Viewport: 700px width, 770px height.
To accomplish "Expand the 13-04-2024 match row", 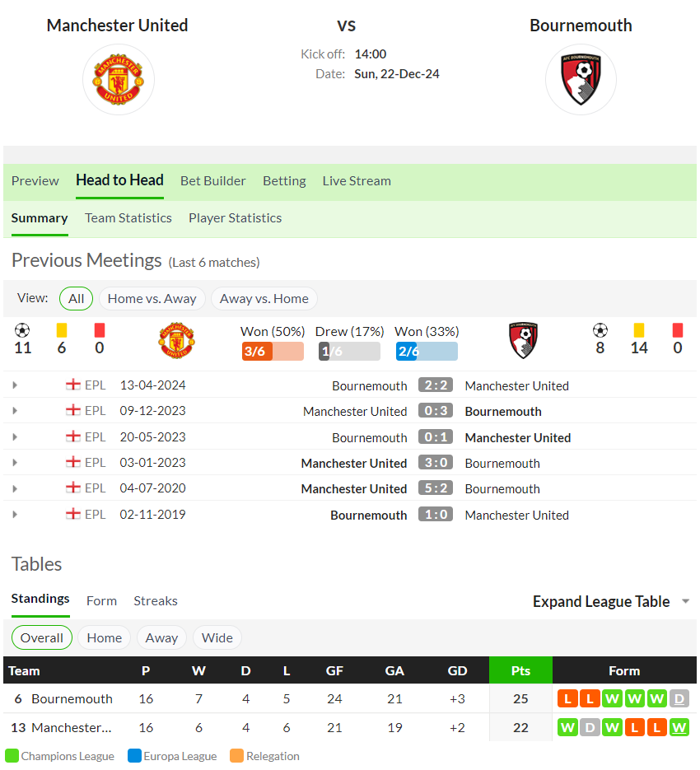I will pyautogui.click(x=15, y=385).
